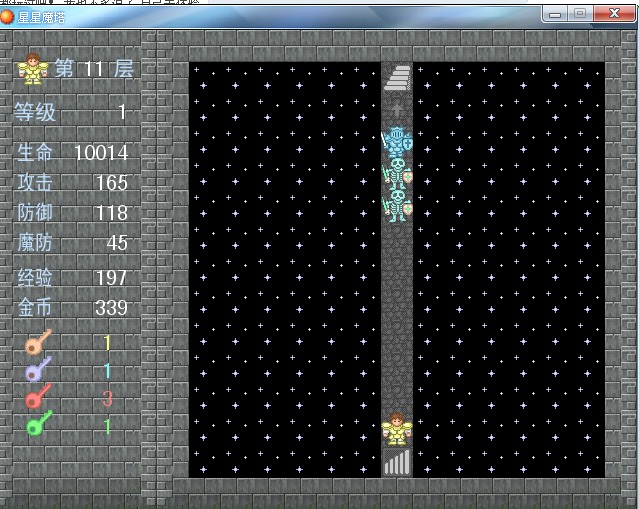Screen dimensions: 639x509
Task: Click the hero character in the corridor
Action: click(x=397, y=430)
